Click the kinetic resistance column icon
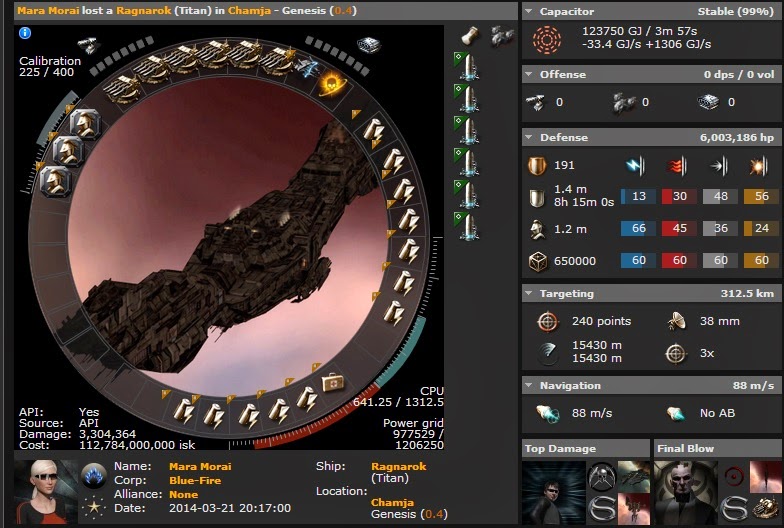The height and width of the screenshot is (528, 784). 719,166
